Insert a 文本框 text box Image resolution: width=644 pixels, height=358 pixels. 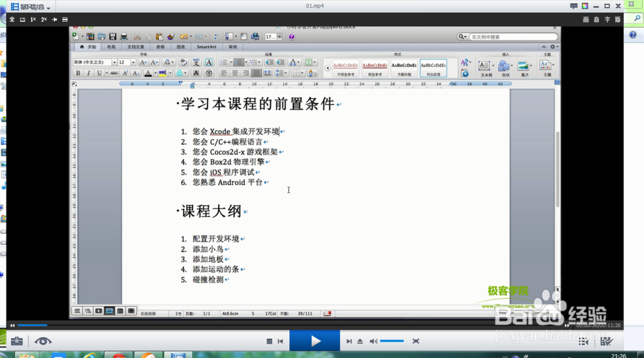485,68
